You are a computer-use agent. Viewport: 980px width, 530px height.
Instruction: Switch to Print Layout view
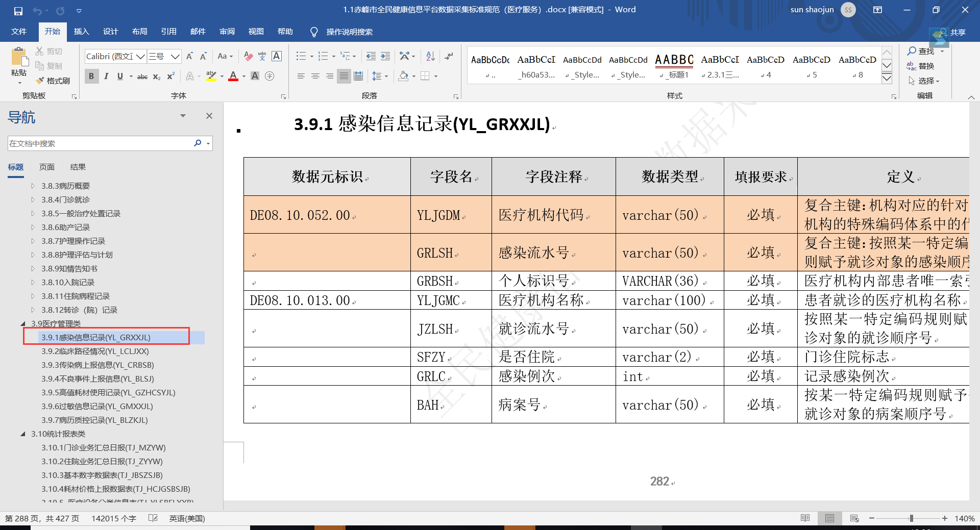coord(830,518)
